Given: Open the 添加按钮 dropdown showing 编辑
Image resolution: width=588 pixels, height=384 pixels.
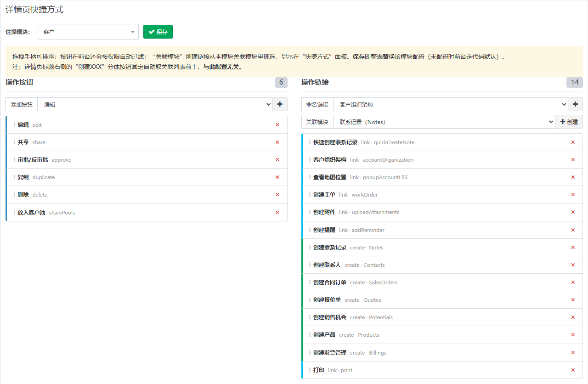Looking at the screenshot, I should (x=155, y=104).
